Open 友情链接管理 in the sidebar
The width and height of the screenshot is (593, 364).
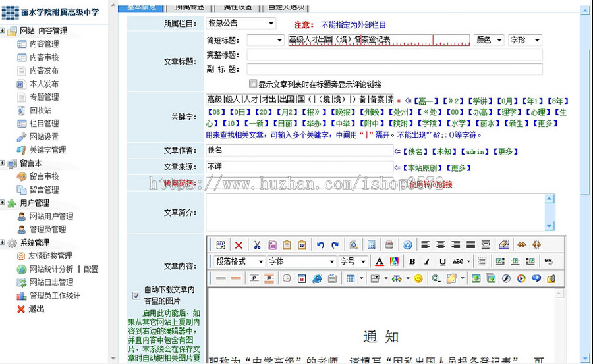coord(50,256)
